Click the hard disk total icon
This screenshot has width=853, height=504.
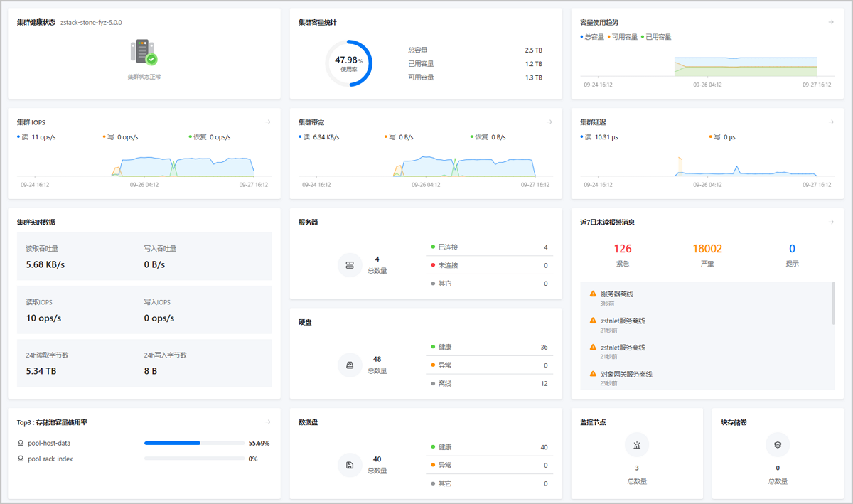(350, 365)
